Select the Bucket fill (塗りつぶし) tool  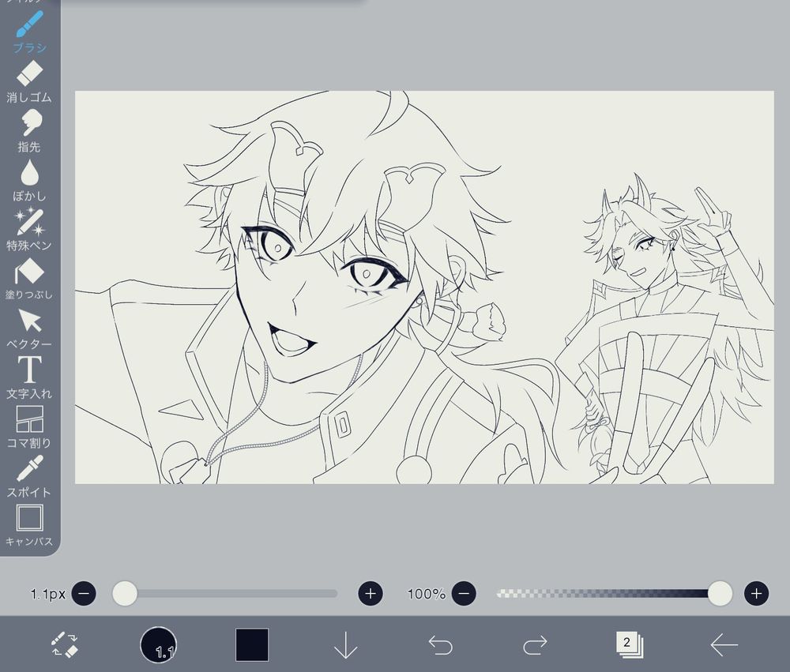coord(29,280)
